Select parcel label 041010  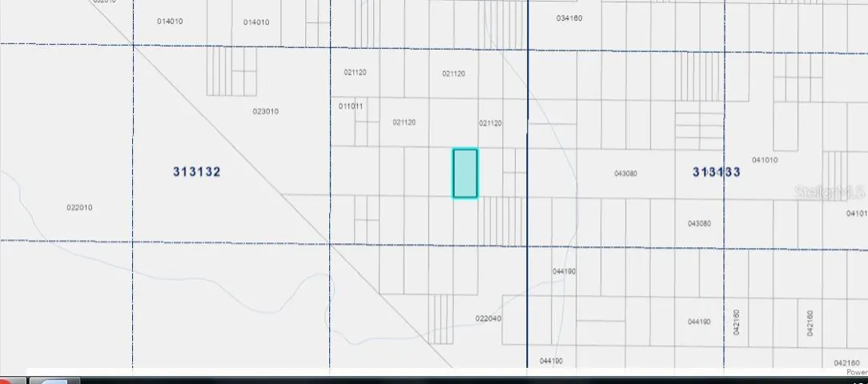765,160
